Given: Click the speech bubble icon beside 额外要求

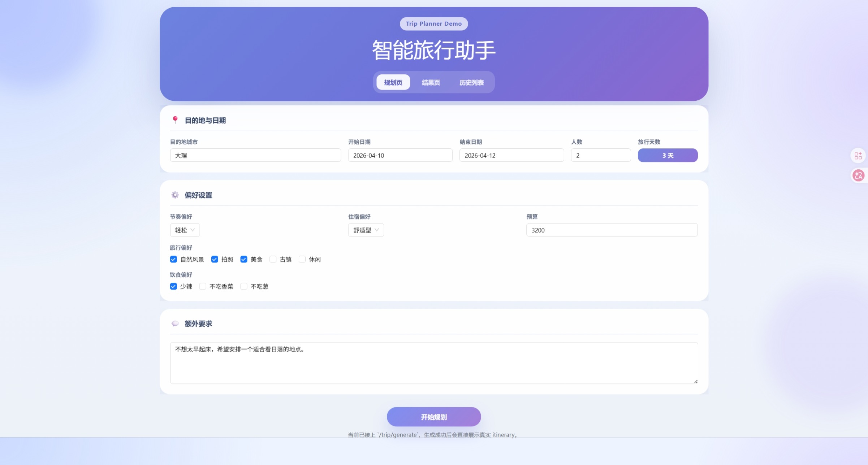Looking at the screenshot, I should [x=175, y=323].
